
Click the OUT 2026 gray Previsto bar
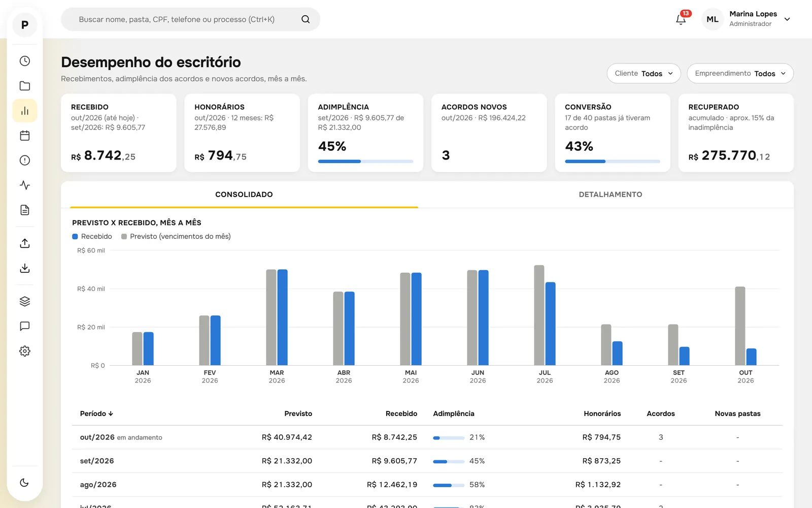point(740,326)
